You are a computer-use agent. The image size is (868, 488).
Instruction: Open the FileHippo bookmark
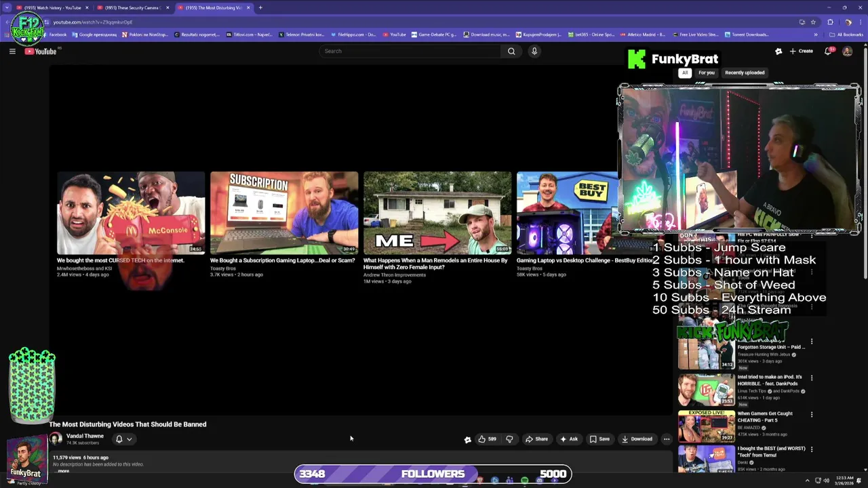click(x=353, y=35)
